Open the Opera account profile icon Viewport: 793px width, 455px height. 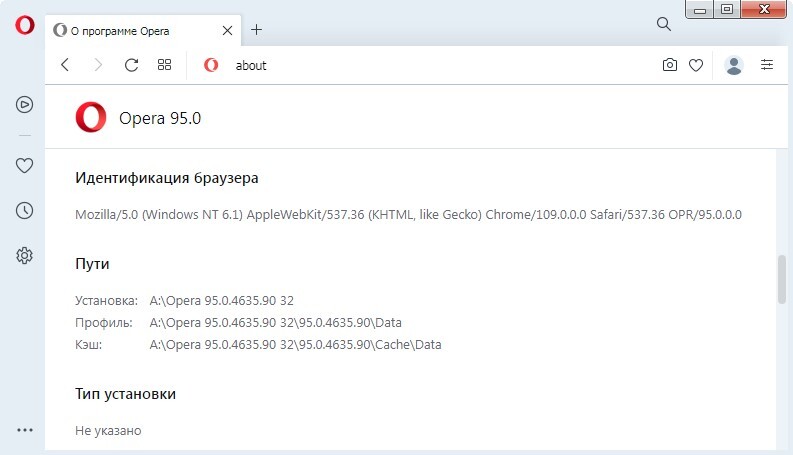[x=733, y=65]
